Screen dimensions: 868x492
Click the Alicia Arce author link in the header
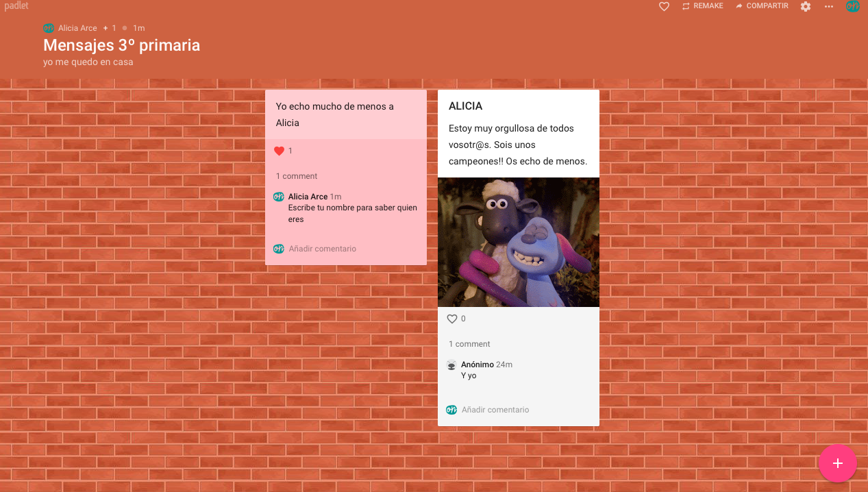click(x=77, y=28)
